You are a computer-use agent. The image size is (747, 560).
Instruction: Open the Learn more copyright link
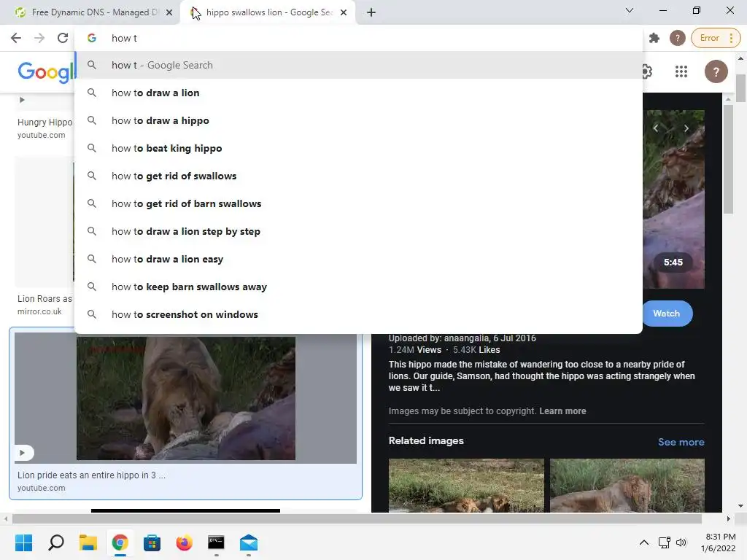(562, 411)
